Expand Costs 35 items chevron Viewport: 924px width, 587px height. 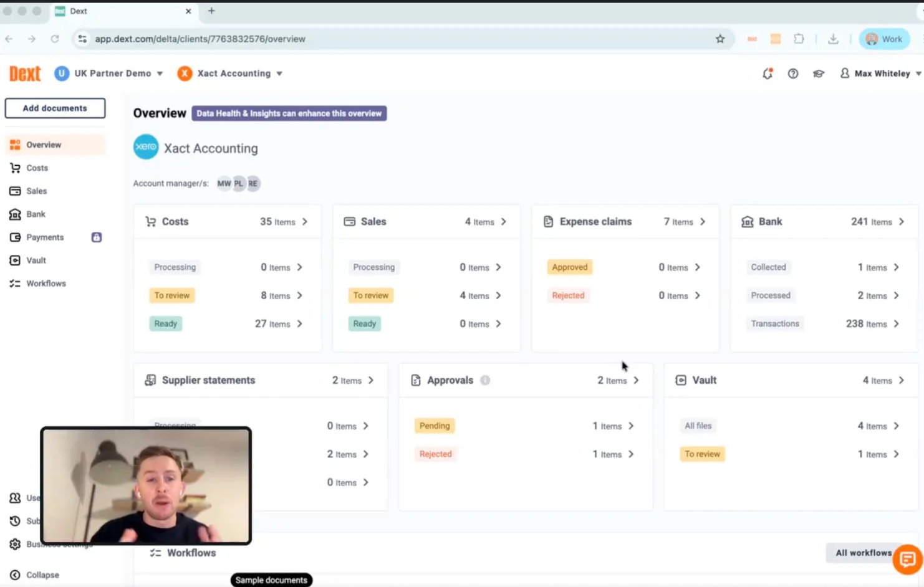305,221
